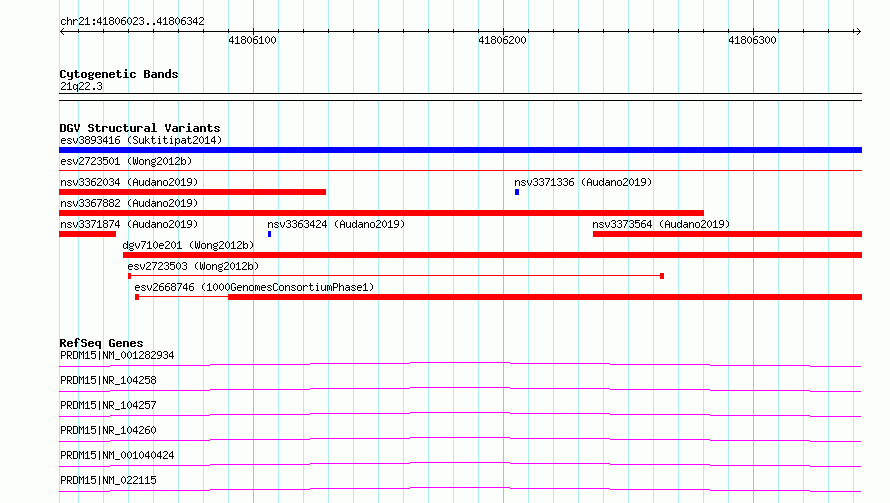This screenshot has height=503, width=890.
Task: Open variant esv2723501 (Wong2012b) label
Action: pos(126,161)
